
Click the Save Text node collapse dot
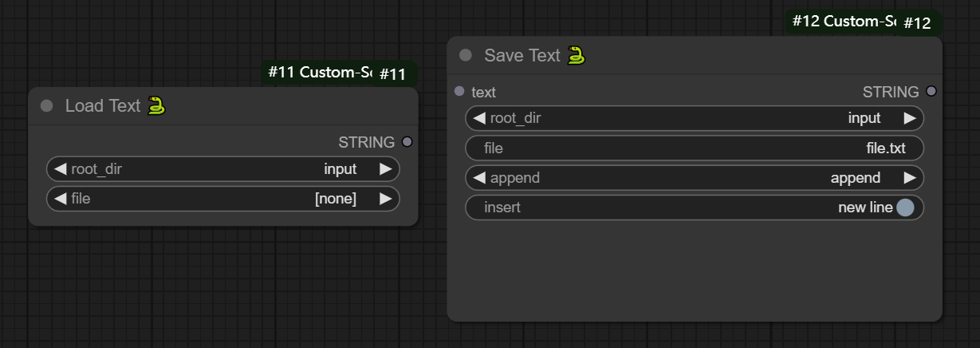[466, 55]
